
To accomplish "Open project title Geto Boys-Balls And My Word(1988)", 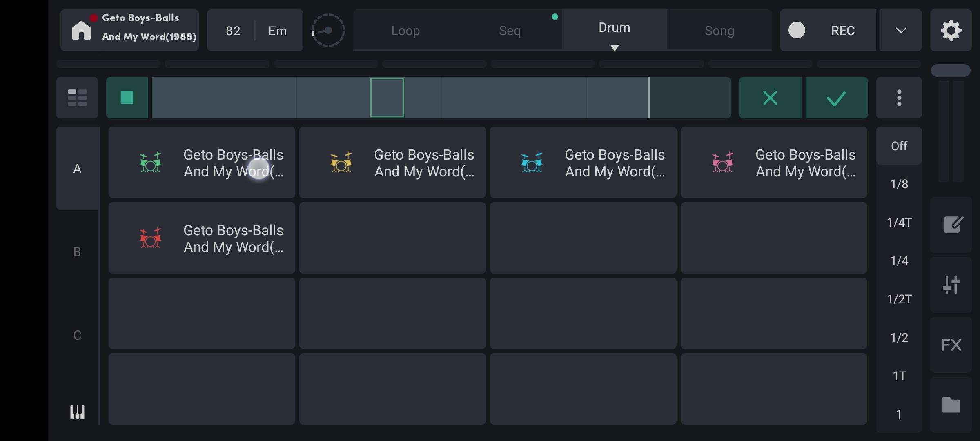I will [149, 27].
